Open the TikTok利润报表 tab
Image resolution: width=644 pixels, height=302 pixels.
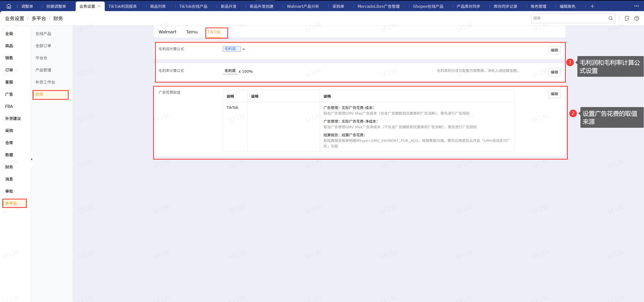(x=122, y=6)
